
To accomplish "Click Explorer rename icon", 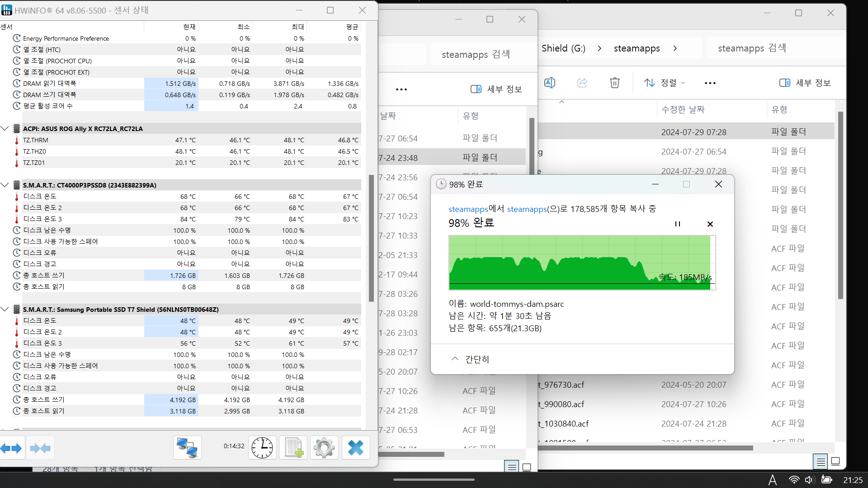I will pos(550,83).
